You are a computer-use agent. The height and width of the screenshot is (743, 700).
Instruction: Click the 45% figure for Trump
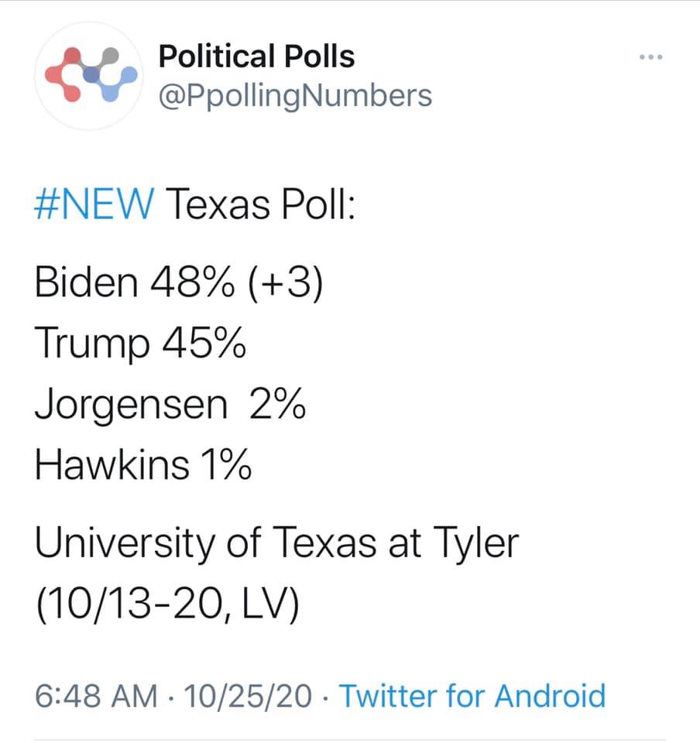coord(204,343)
